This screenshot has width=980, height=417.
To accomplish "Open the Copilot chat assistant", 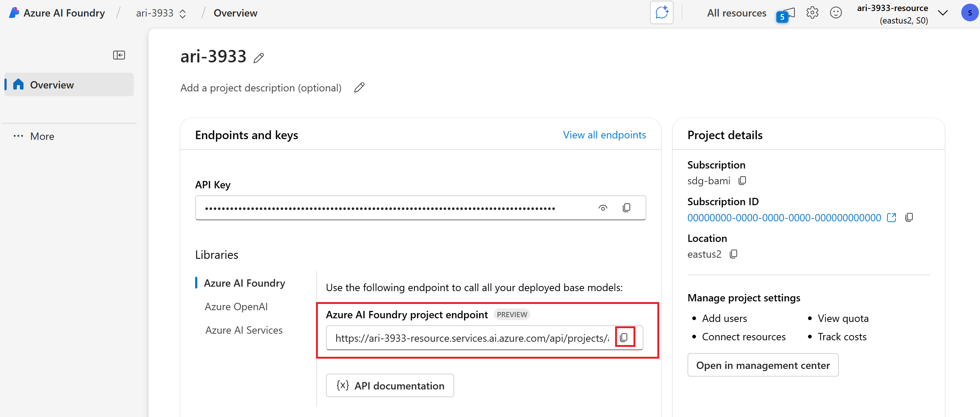I will pyautogui.click(x=661, y=12).
